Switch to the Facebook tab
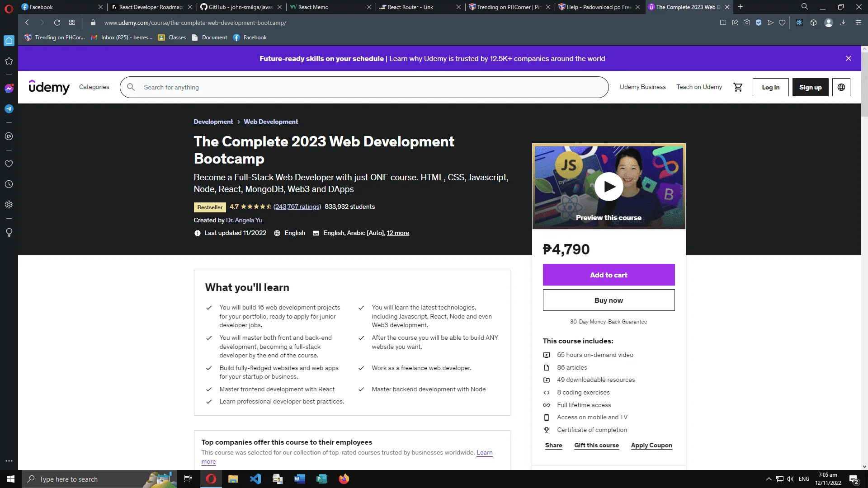Image resolution: width=868 pixels, height=488 pixels. (x=62, y=7)
